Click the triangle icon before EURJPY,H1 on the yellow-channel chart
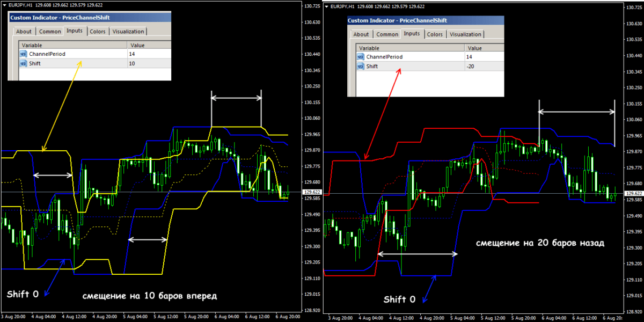Image resolution: width=644 pixels, height=322 pixels. [4, 4]
